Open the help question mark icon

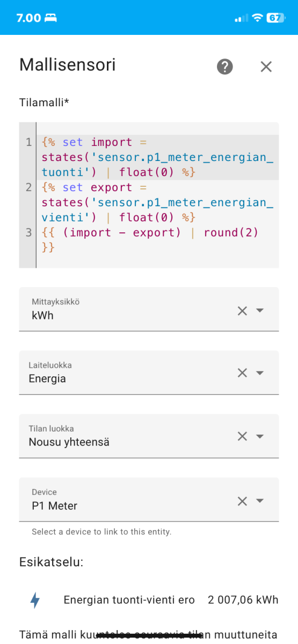tap(225, 67)
